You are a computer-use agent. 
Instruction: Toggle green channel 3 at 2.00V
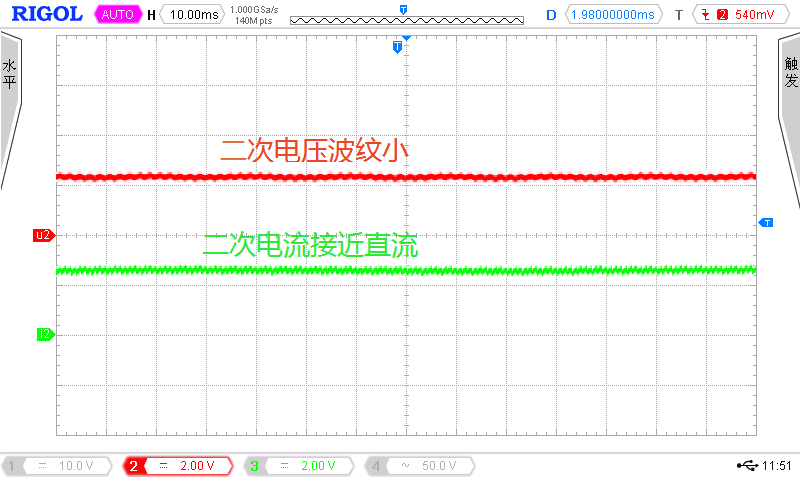point(301,466)
